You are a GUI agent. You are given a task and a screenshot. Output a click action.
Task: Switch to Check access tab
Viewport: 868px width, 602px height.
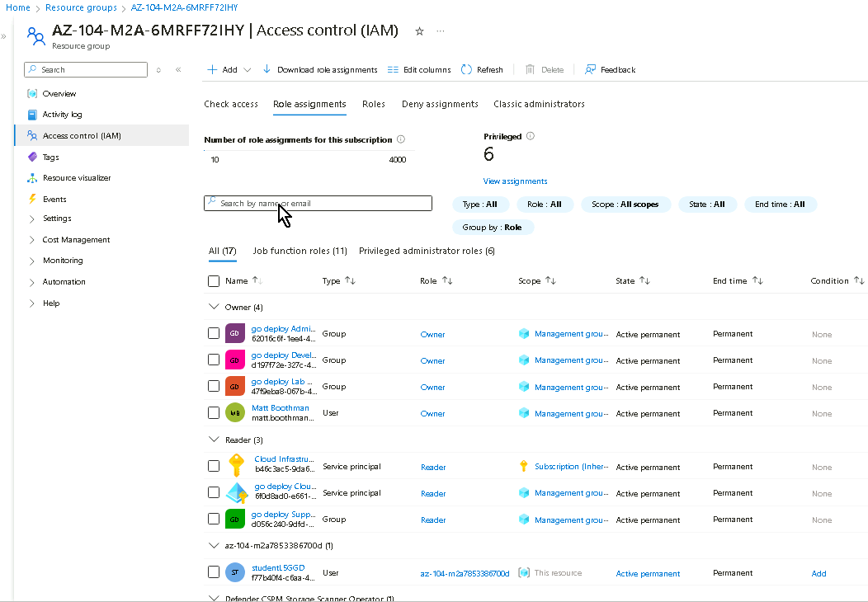[x=231, y=104]
